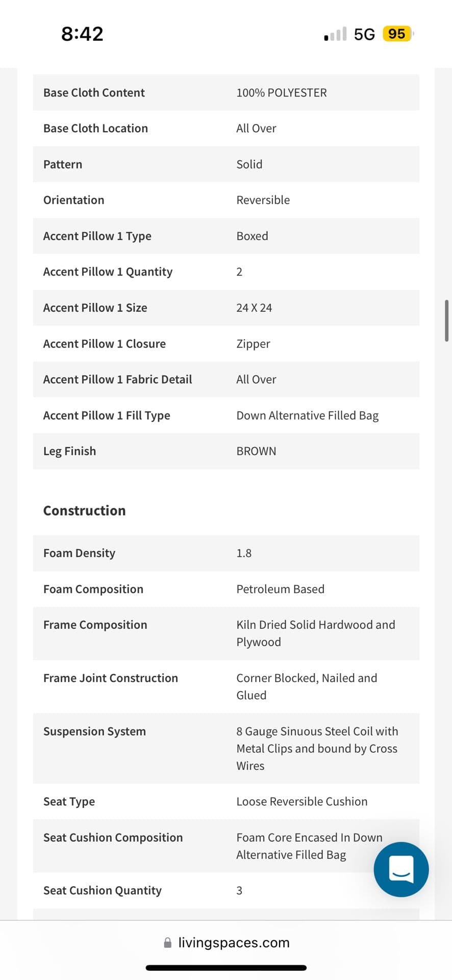The width and height of the screenshot is (452, 980).
Task: Select the Frame Composition label
Action: point(95,625)
